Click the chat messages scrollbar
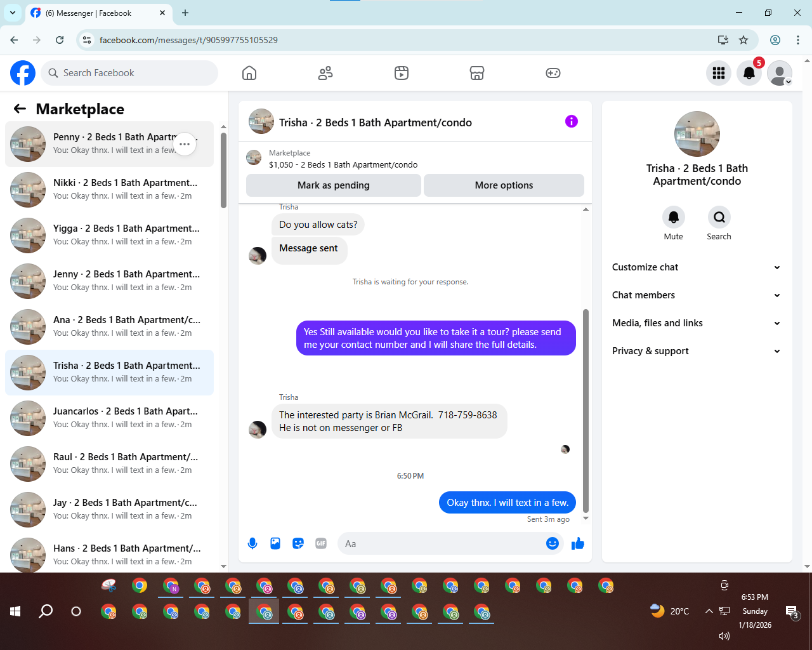812x650 pixels. click(586, 410)
